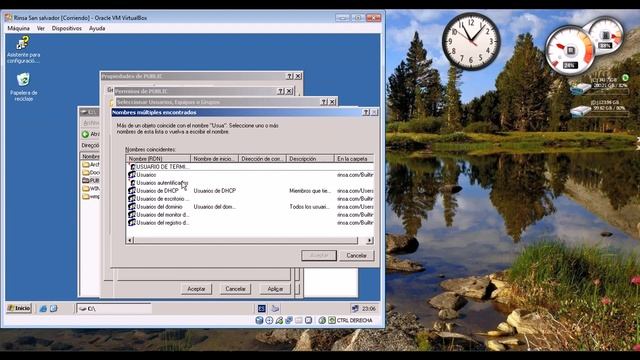Sort by the Nombre de inicio column header
640x360 pixels.
tap(214, 158)
